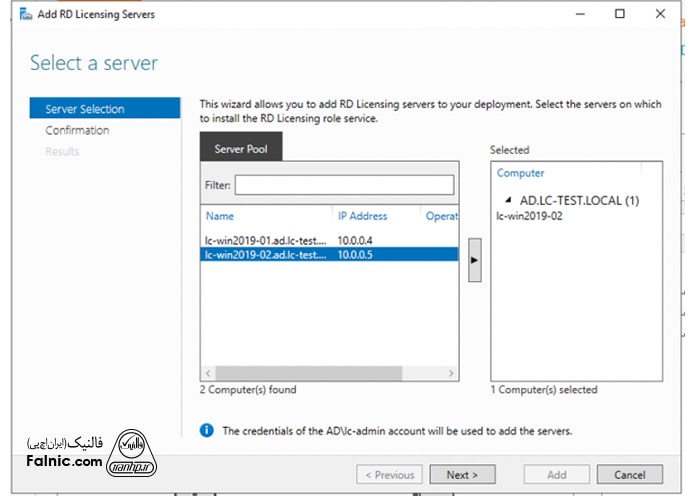
Task: Click the blue information icon
Action: (207, 431)
